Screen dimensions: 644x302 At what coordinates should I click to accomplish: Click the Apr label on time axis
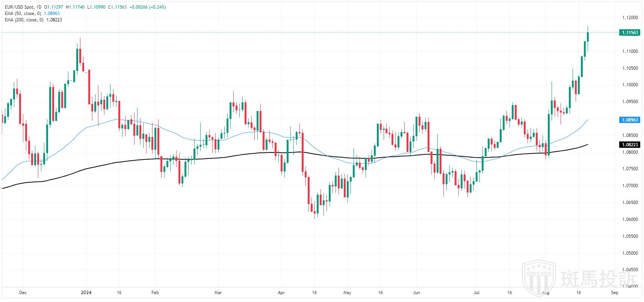281,292
